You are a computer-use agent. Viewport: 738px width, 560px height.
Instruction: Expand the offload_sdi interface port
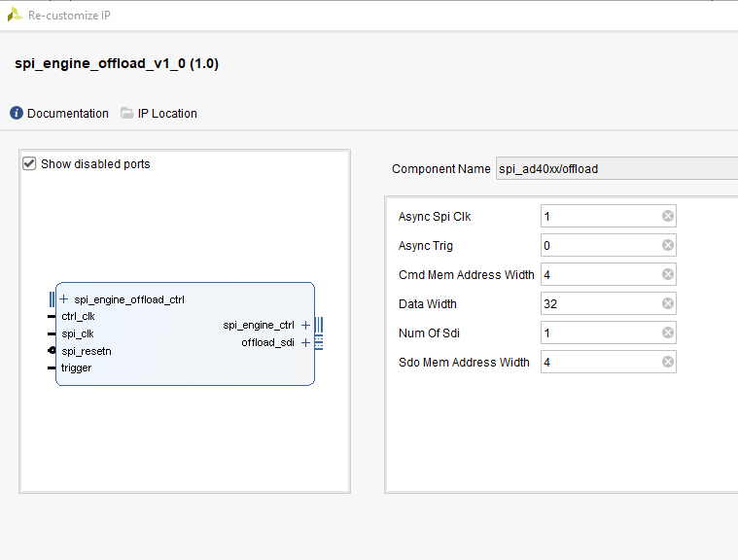point(305,342)
